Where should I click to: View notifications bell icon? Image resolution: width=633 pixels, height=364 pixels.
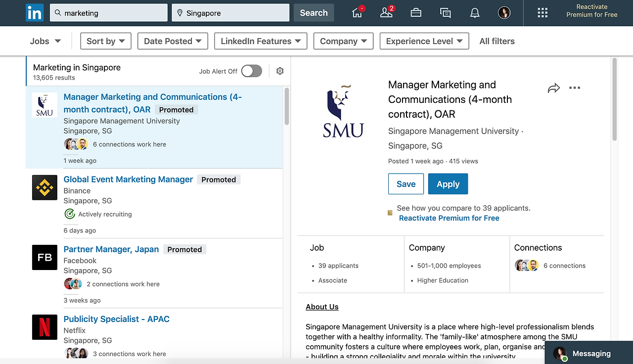475,13
